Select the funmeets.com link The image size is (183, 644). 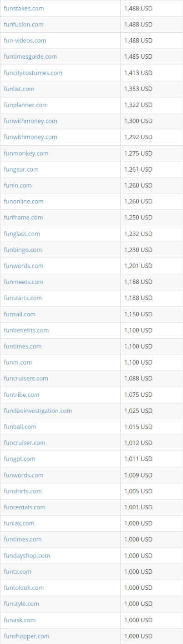pos(24,282)
